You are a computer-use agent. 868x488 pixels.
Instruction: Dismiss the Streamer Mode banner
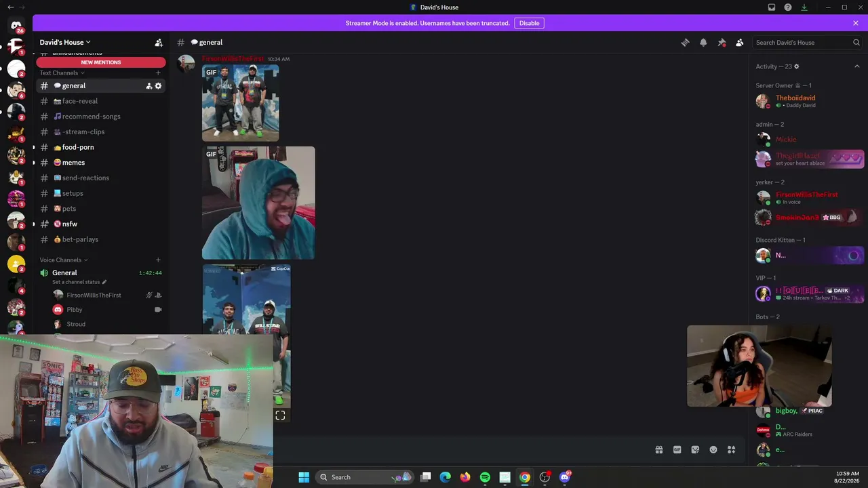coord(856,23)
